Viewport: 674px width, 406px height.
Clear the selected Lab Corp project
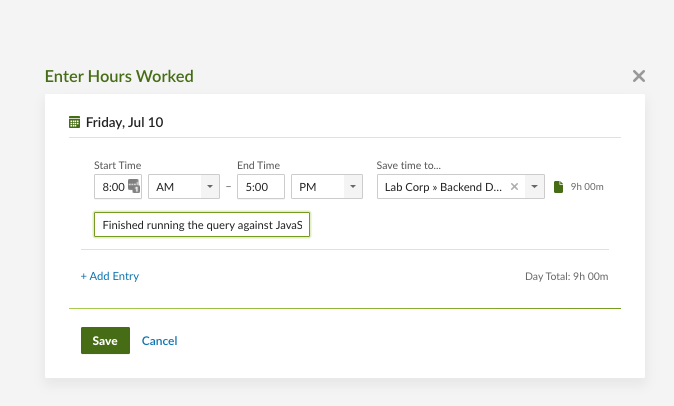click(515, 186)
